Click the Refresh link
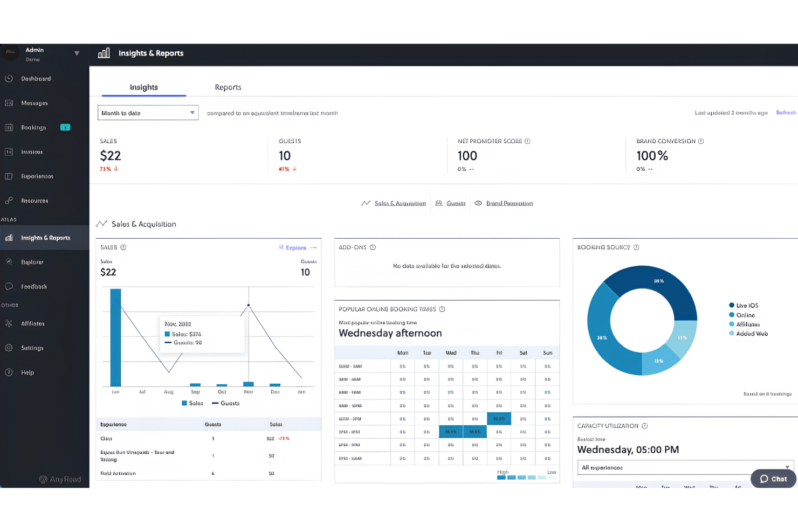 (x=786, y=113)
